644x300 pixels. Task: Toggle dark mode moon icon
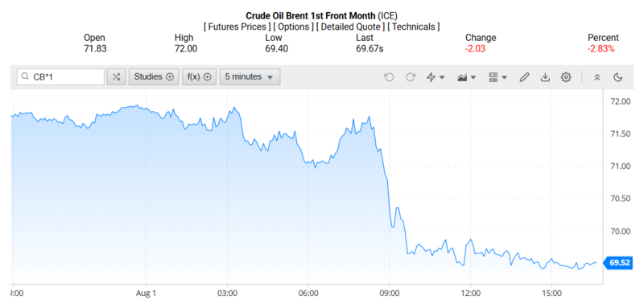tap(617, 77)
